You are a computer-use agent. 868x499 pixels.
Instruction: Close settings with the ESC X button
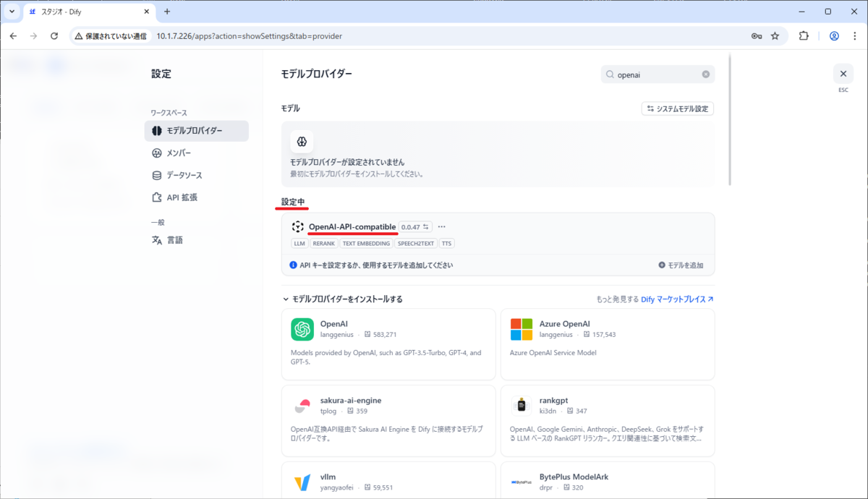843,74
